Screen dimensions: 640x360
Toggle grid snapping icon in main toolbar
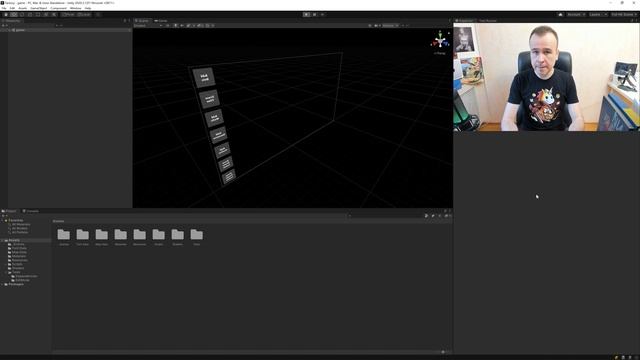click(98, 14)
